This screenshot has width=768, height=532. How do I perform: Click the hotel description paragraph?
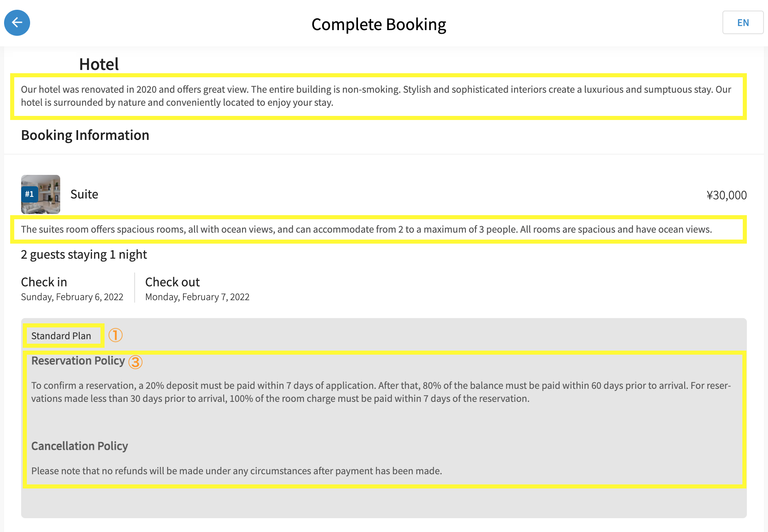point(376,96)
